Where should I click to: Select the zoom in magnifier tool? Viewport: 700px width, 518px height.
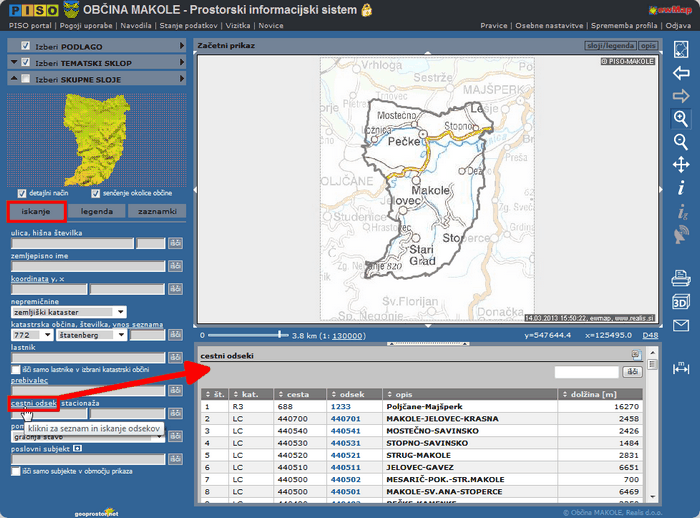point(681,118)
